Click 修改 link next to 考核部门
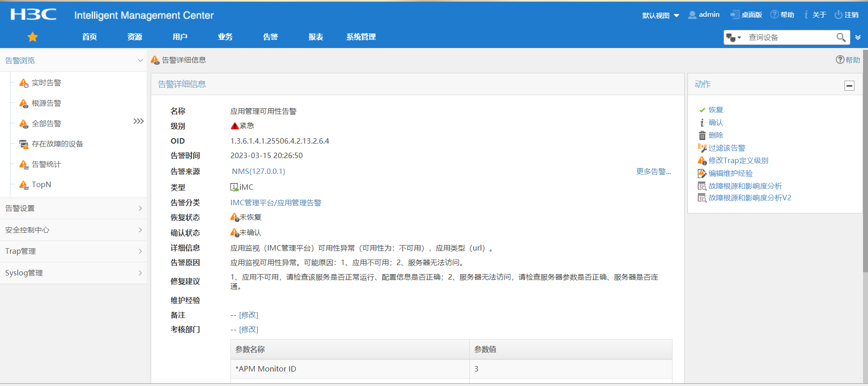The image size is (868, 386). click(248, 330)
